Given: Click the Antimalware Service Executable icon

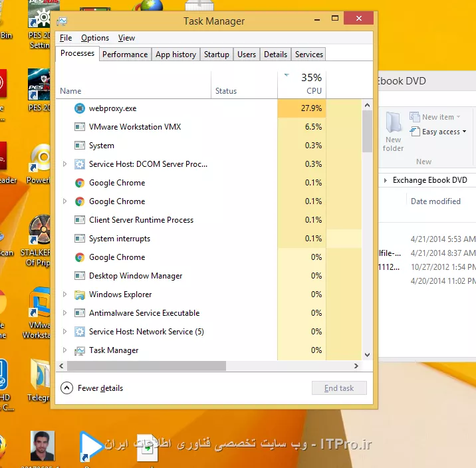Looking at the screenshot, I should (80, 313).
